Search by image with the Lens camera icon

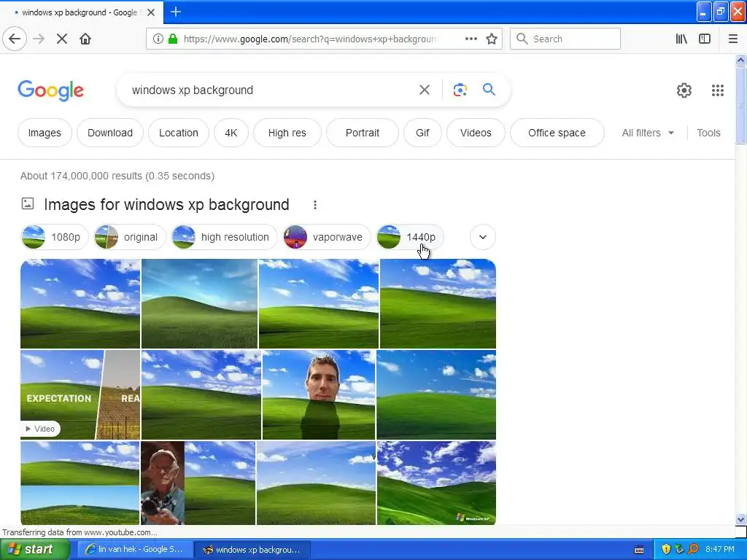click(x=460, y=90)
